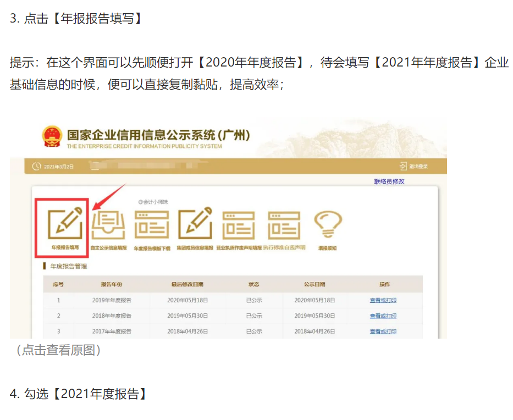Select the 2019年年度报告 cell
The height and width of the screenshot is (420, 513).
pyautogui.click(x=112, y=300)
